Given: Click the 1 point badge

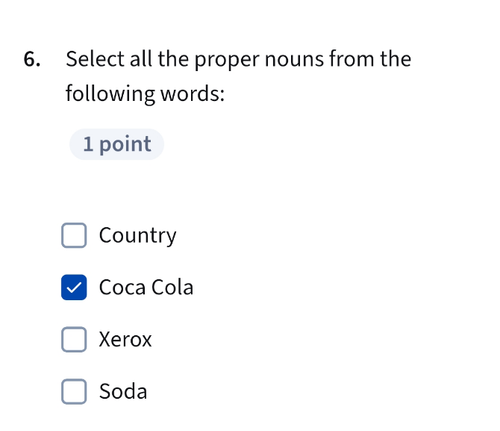Looking at the screenshot, I should click(117, 144).
